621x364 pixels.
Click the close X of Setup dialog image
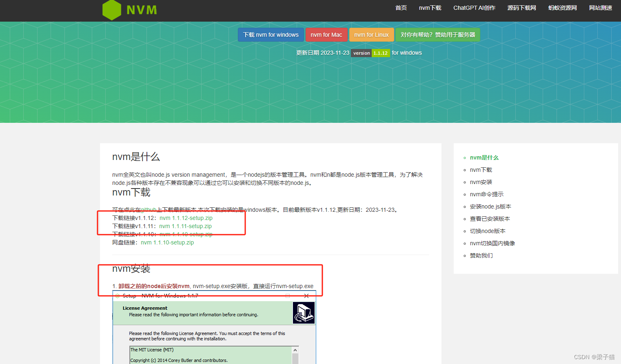pos(306,296)
